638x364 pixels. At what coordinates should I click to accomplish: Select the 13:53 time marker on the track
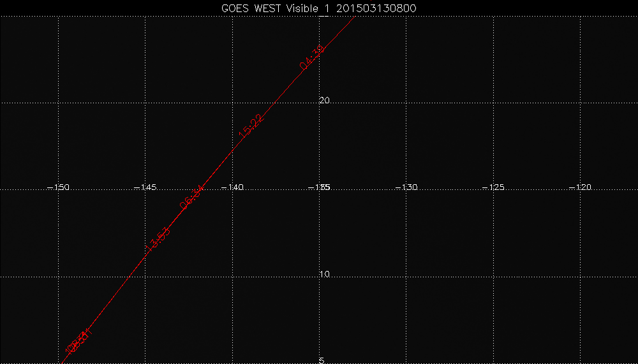pos(158,239)
